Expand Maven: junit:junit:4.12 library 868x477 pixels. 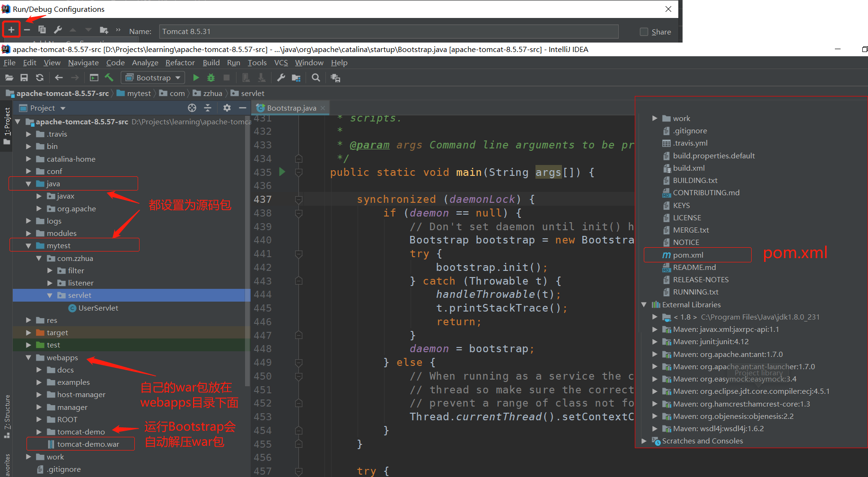pos(655,342)
